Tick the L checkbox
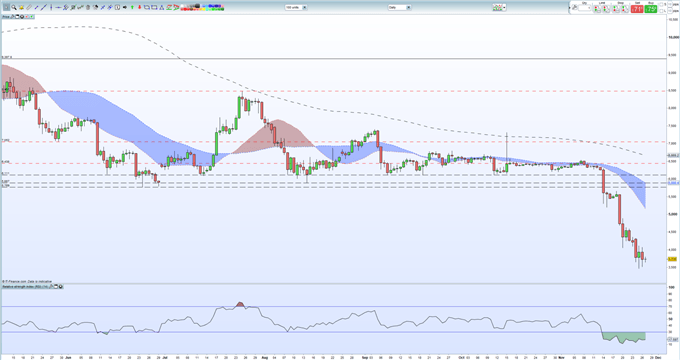The image size is (680, 360). pos(661,11)
